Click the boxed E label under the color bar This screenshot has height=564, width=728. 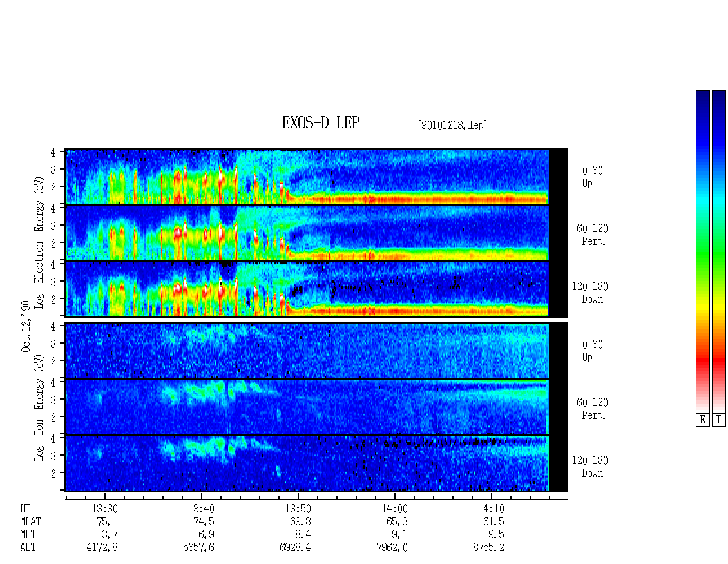[x=702, y=420]
